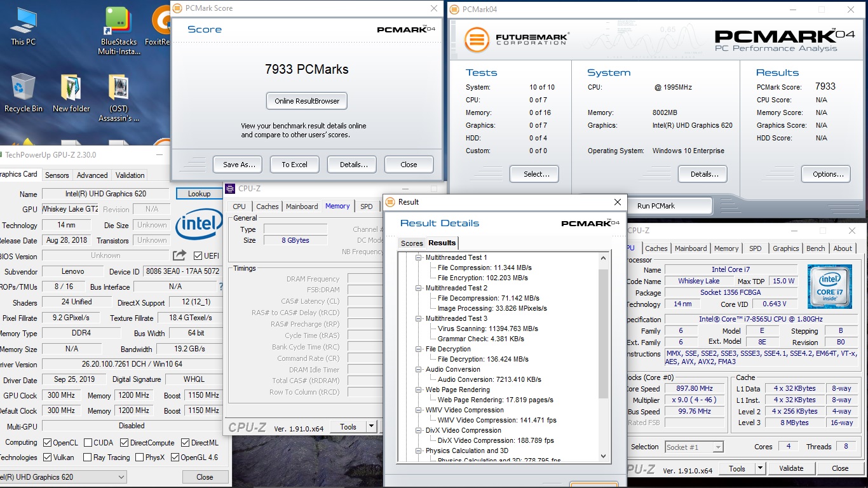Open Mainboard tab in middle CPU-Z window
The image size is (868, 488).
pos(302,207)
